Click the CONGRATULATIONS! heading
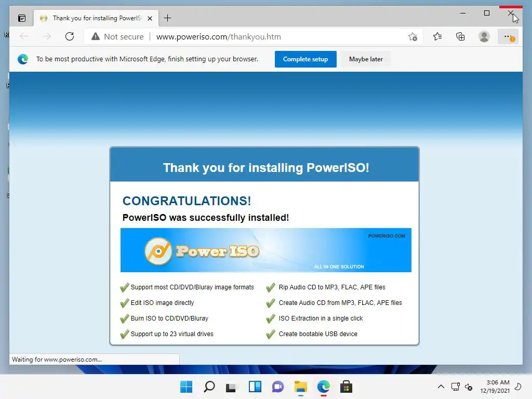Screen dimensions: 532x399 [x=187, y=201]
